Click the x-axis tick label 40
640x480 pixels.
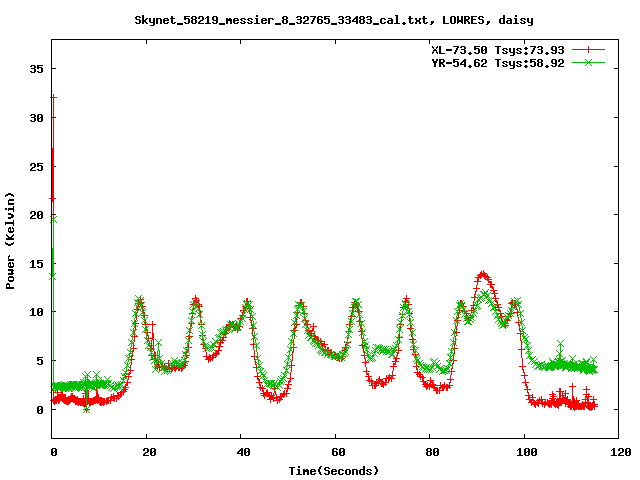241,452
